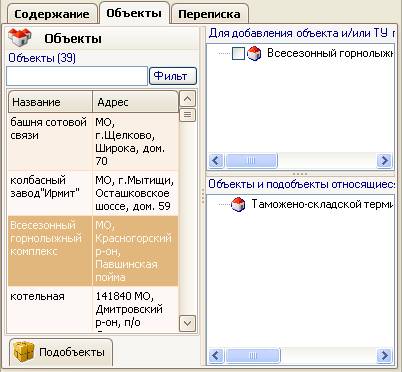Click the house icon beside Объекты heading

click(x=20, y=38)
